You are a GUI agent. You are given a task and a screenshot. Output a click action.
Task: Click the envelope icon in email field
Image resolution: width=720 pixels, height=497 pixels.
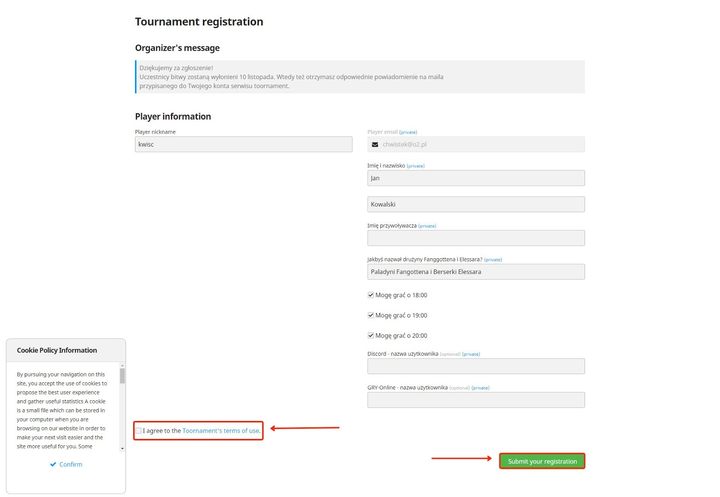tap(375, 144)
